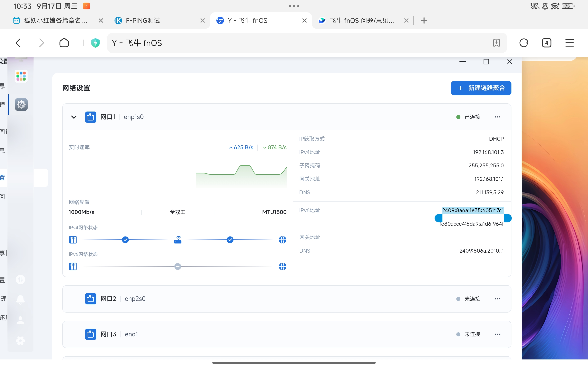Open the tab count switcher showing 4
This screenshot has height=367, width=588.
546,43
